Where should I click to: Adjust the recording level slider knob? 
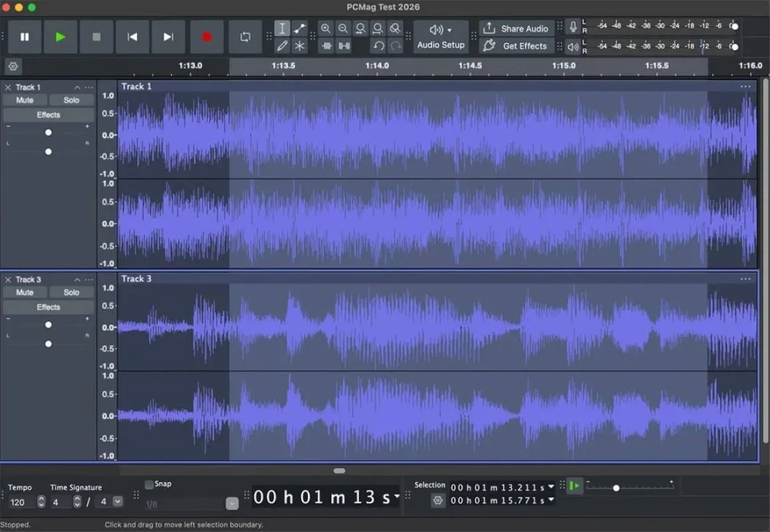click(x=734, y=26)
